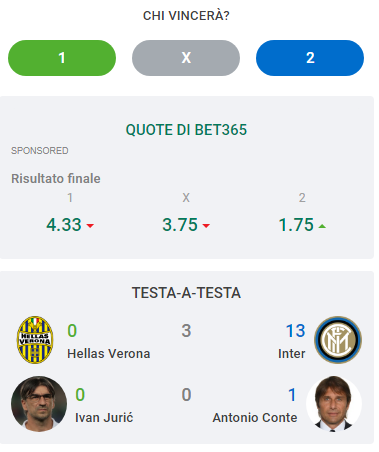Select the 4.33 home win odds

point(64,225)
